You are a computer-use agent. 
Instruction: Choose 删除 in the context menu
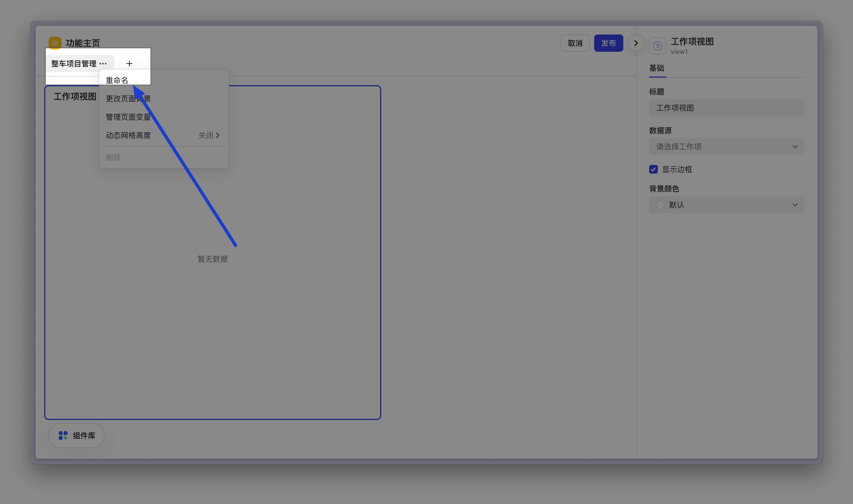point(164,158)
